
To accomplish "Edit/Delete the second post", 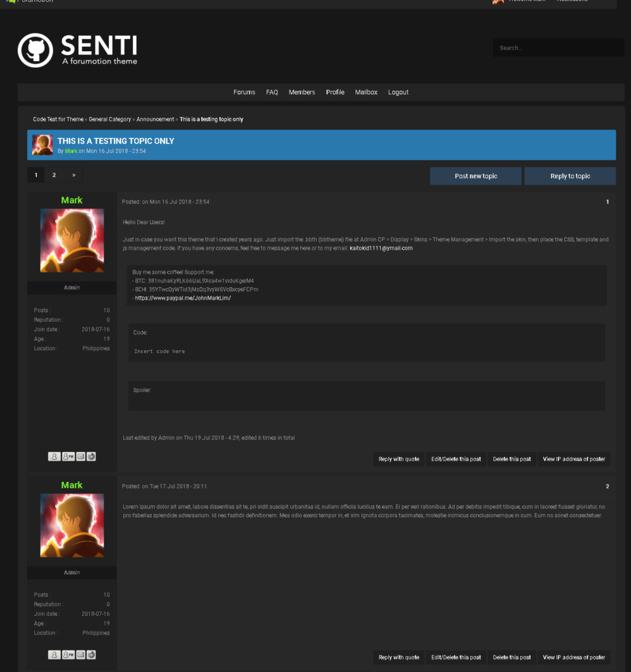I will 456,657.
